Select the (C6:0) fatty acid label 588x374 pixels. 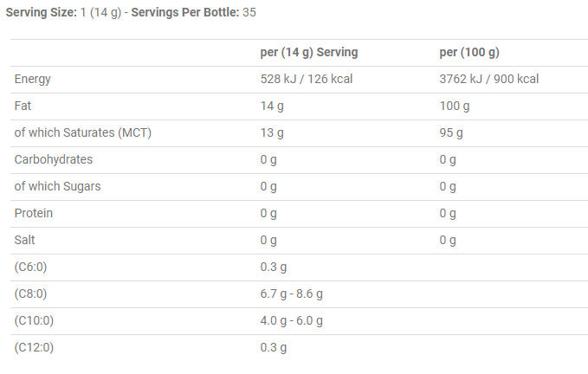(34, 267)
